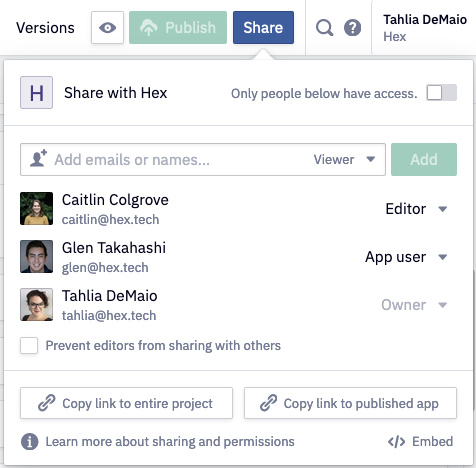476x468 pixels.
Task: Click Glen Takahashi's profile photo
Action: [x=36, y=256]
